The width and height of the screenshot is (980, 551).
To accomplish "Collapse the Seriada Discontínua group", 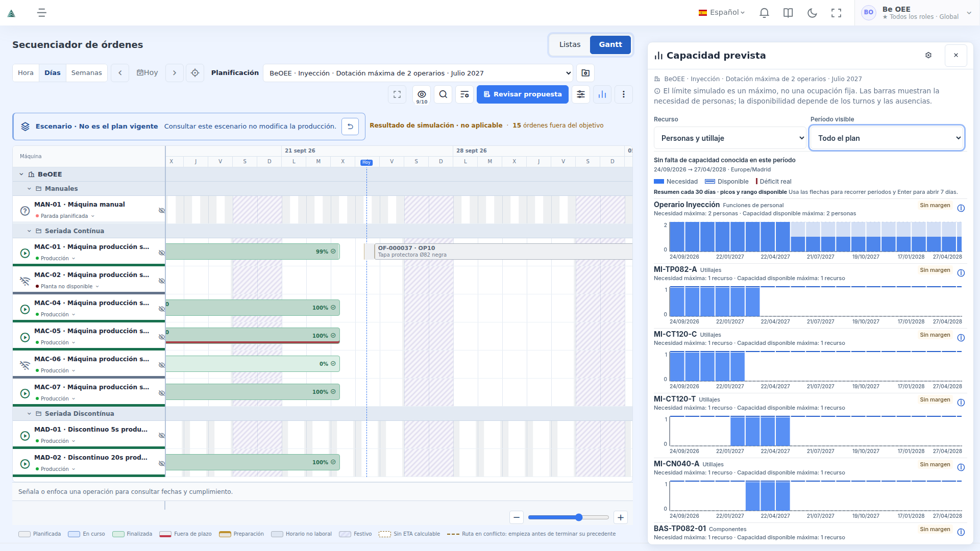I will (x=29, y=414).
